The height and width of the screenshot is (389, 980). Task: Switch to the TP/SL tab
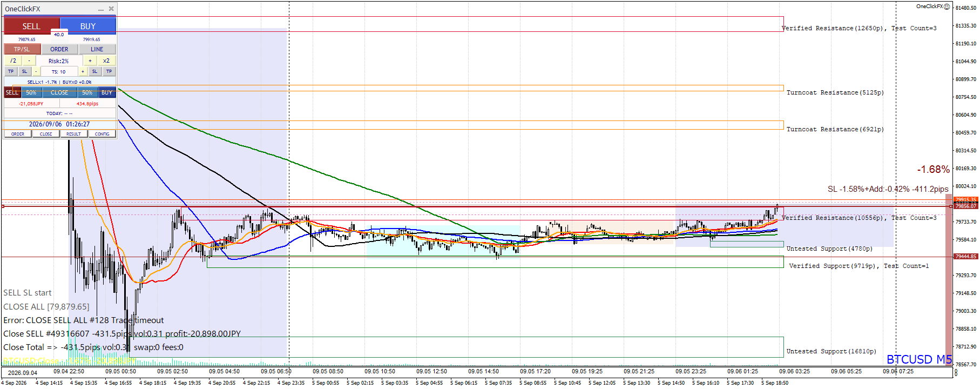[22, 49]
